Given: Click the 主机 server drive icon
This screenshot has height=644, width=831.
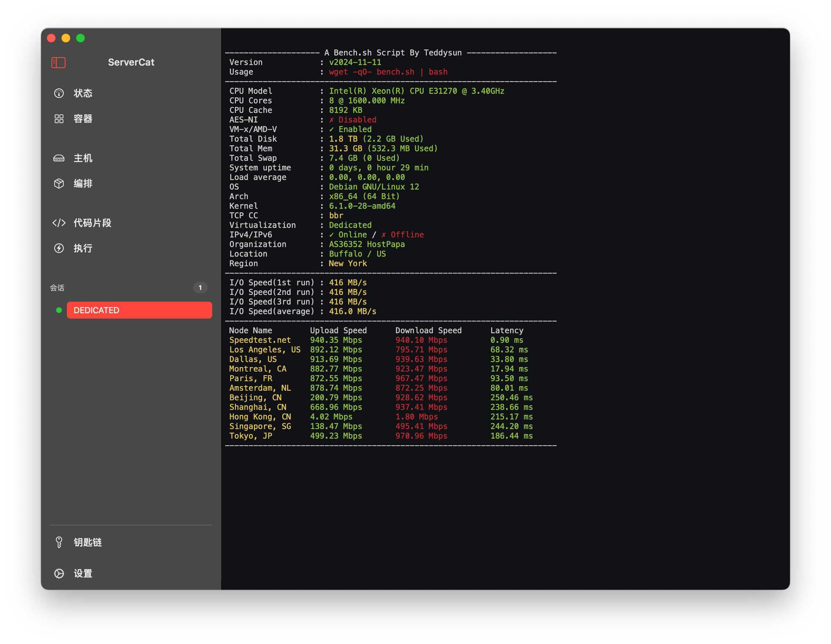Looking at the screenshot, I should [x=59, y=158].
